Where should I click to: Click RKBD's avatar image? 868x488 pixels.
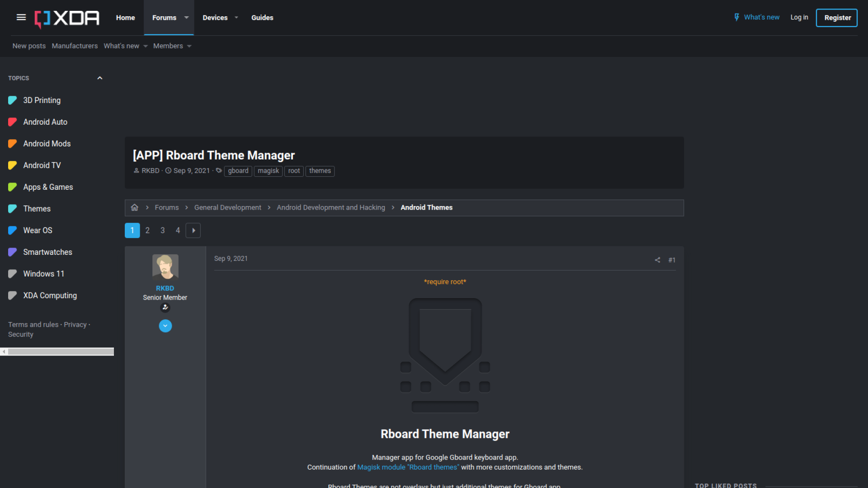(x=165, y=267)
